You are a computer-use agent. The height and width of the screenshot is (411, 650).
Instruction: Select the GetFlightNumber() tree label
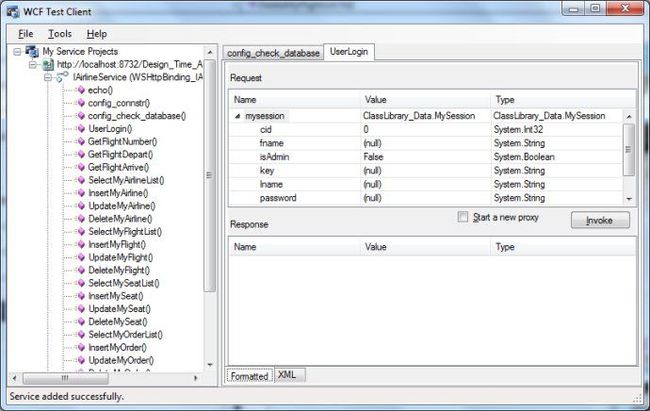pos(122,141)
